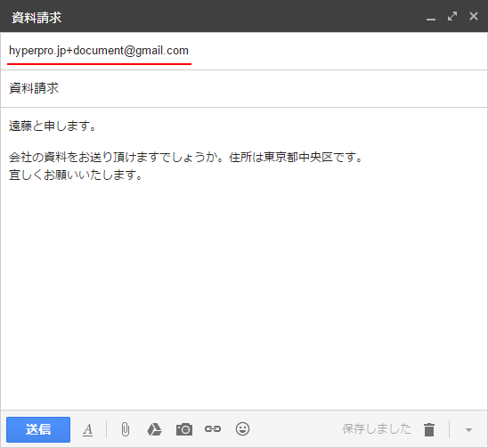The image size is (488, 448).
Task: Click the hyperpro.jp+document@gmail.com address
Action: [99, 51]
